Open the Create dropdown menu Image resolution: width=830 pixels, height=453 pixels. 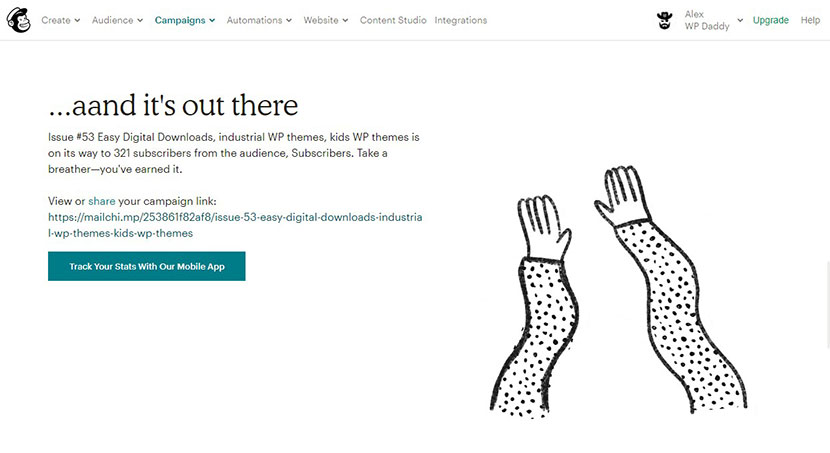click(60, 20)
